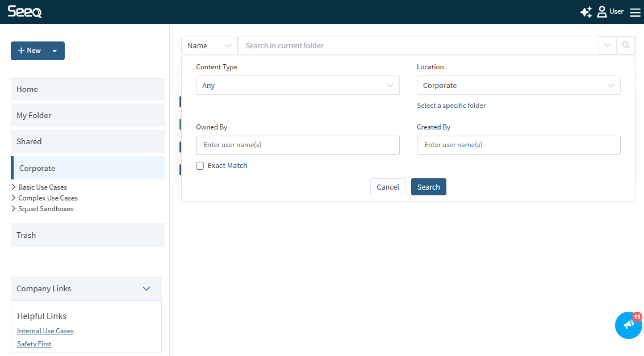Open the Trash tab

click(x=87, y=235)
